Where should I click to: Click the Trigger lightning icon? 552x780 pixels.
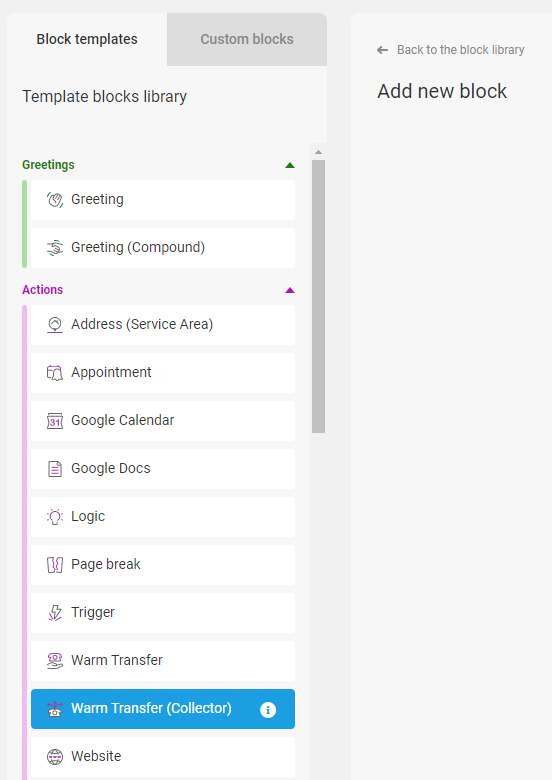55,613
